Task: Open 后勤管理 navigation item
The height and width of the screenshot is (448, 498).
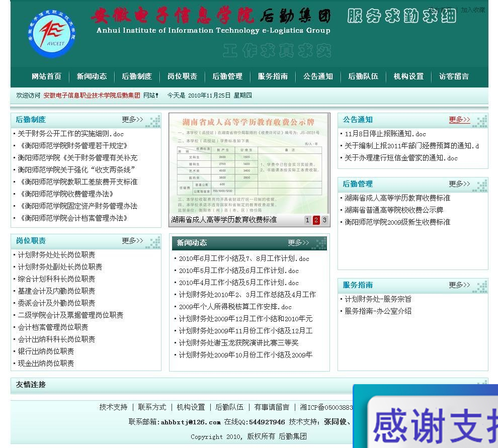Action: click(227, 76)
